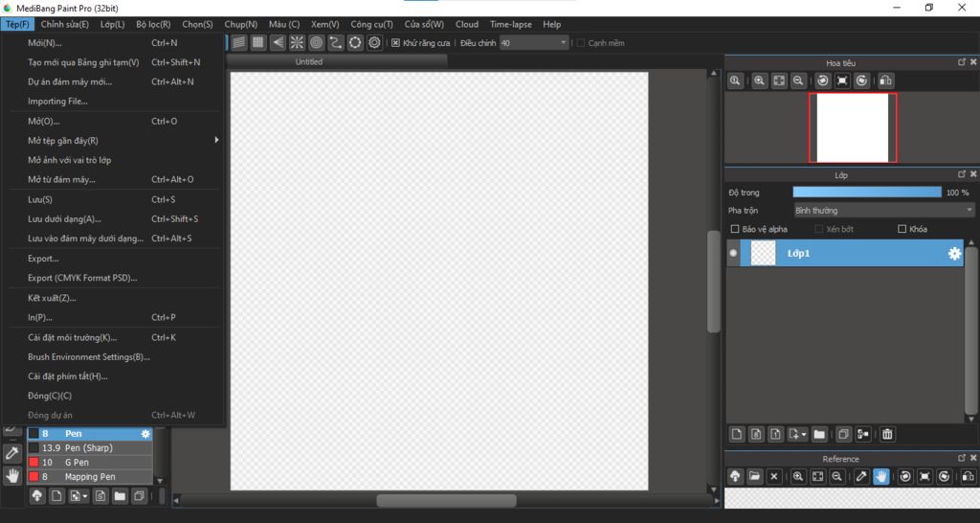
Task: Click the parallel lines snap icon
Action: point(238,42)
